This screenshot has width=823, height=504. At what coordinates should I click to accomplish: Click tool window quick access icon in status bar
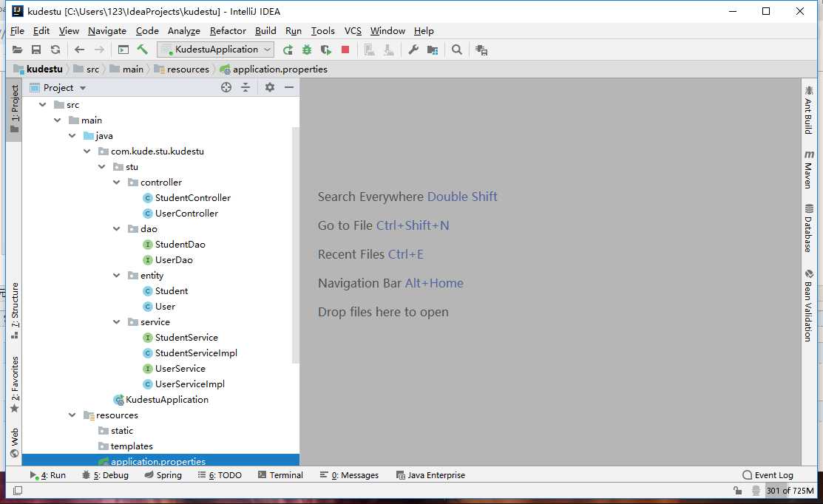17,491
